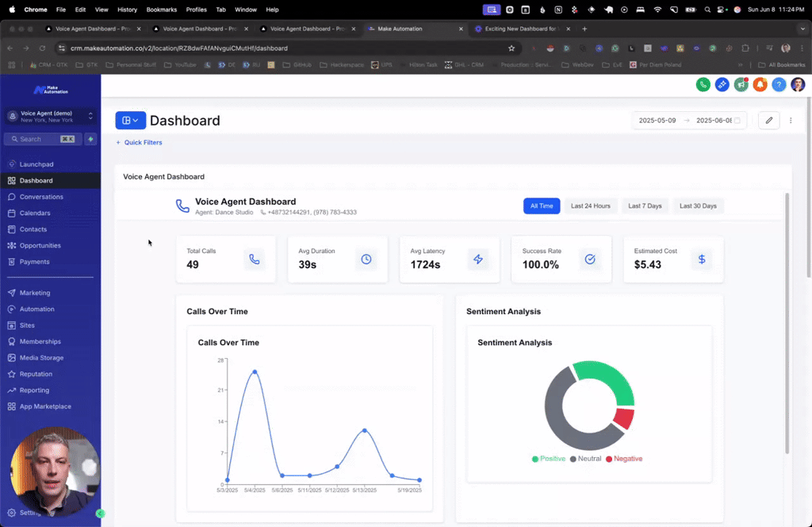Open the Calendars section

[35, 213]
